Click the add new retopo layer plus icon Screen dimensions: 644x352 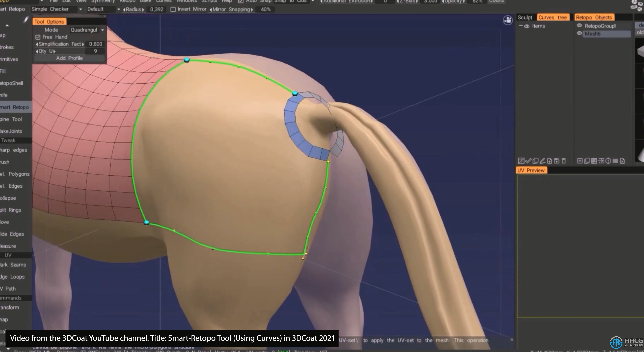(580, 161)
